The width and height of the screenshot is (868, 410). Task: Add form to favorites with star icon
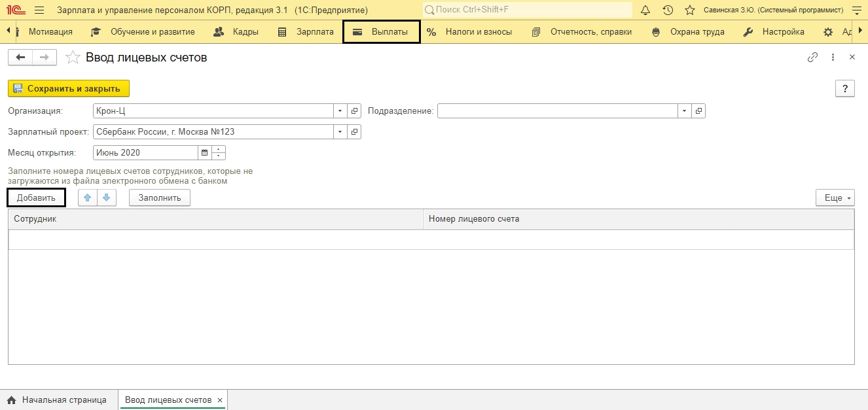(x=74, y=58)
